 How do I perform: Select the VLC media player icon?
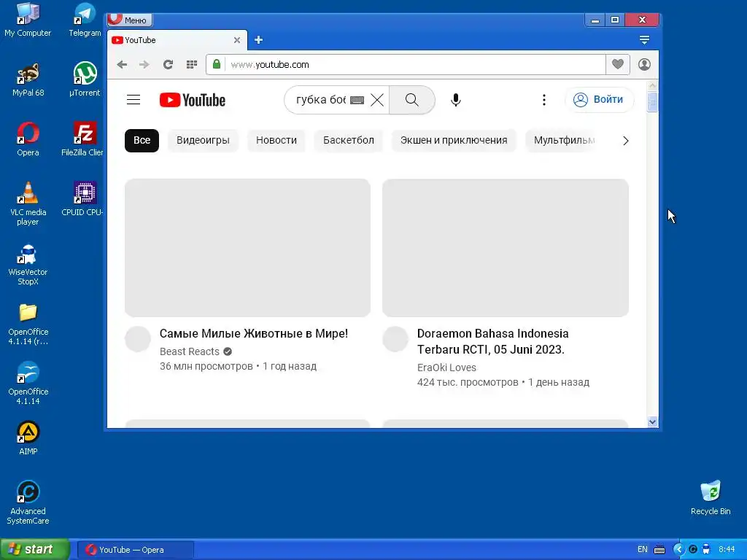point(28,204)
